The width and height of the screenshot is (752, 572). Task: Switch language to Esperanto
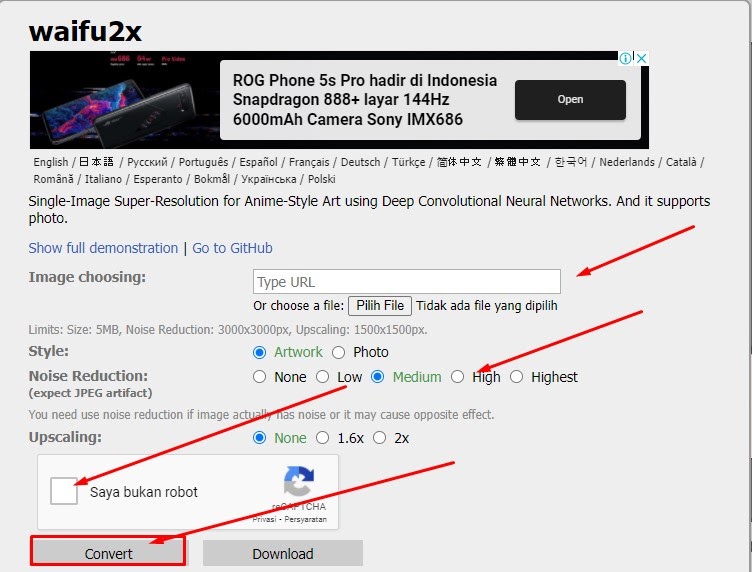(x=158, y=179)
